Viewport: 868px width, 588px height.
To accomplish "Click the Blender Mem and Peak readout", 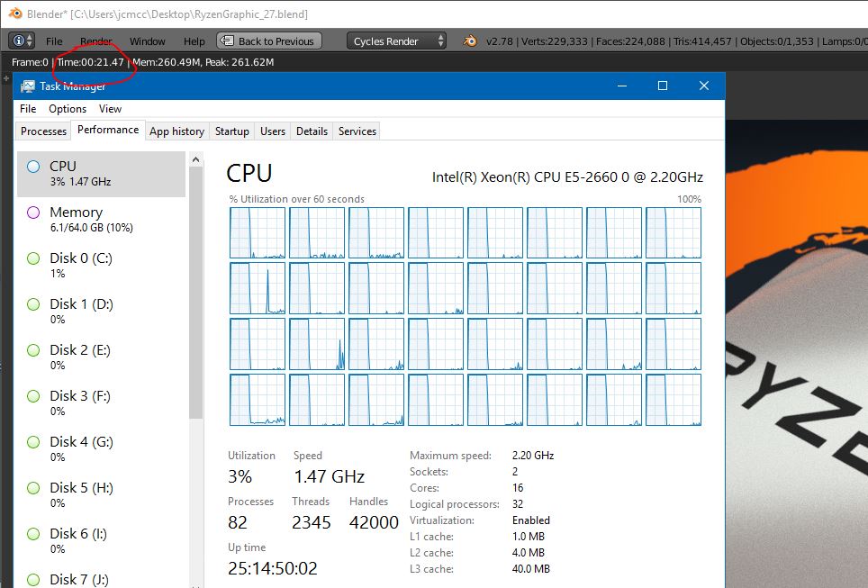I will coord(203,62).
